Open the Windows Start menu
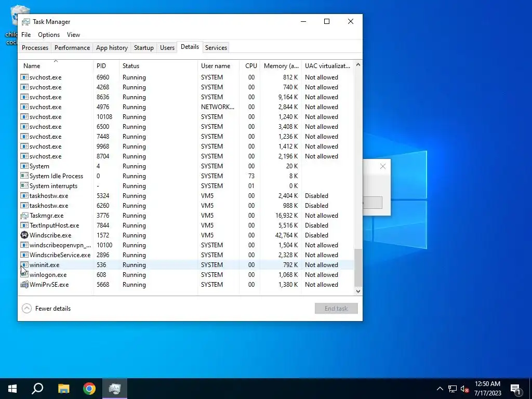This screenshot has width=532, height=399. [12, 389]
